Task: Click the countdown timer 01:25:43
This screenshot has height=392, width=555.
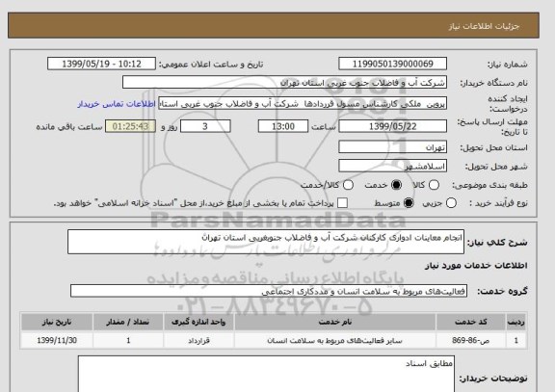Action: pos(130,126)
